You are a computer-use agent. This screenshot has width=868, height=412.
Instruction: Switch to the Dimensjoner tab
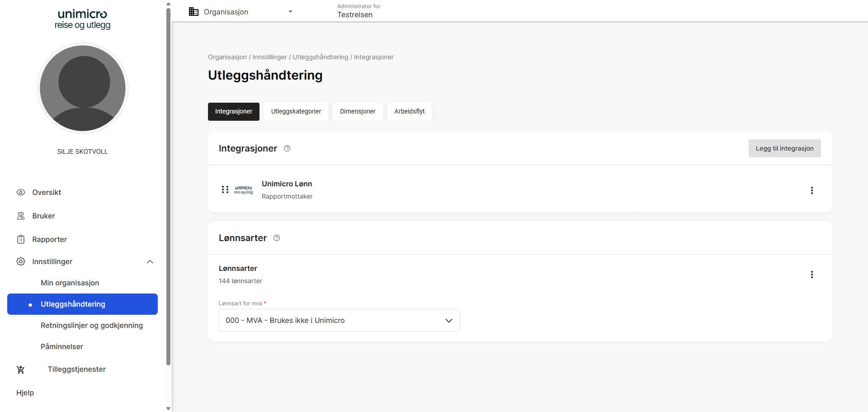click(x=357, y=111)
